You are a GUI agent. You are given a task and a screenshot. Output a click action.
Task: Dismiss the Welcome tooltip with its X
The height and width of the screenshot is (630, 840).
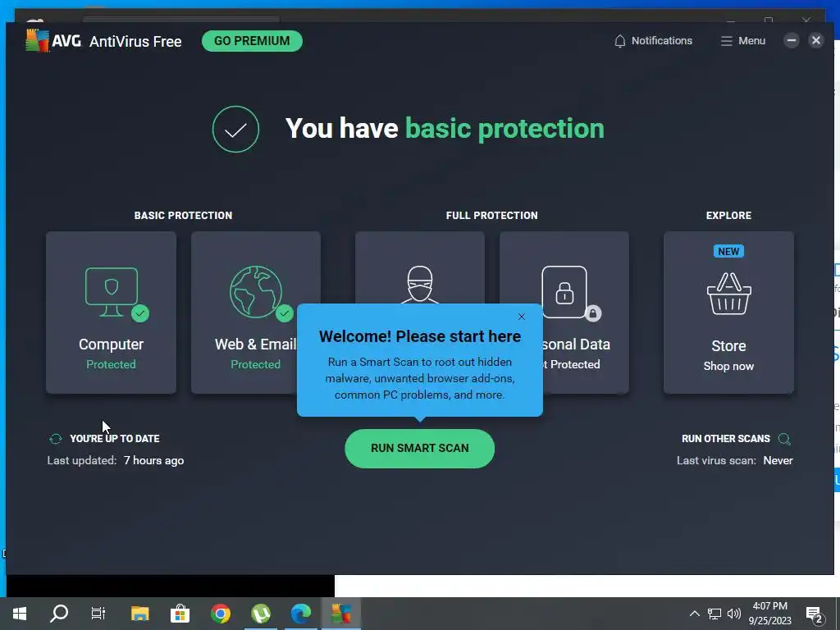pos(521,317)
